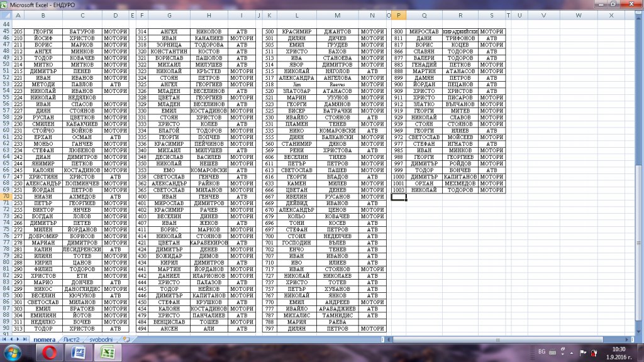Select the cell with surname ДЖАНТОВ
644x362 pixels.
[x=337, y=31]
